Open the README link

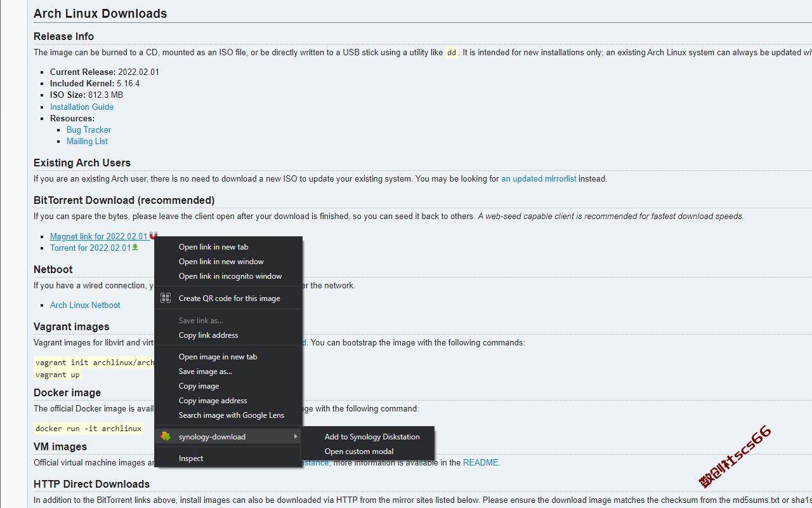[x=480, y=462]
